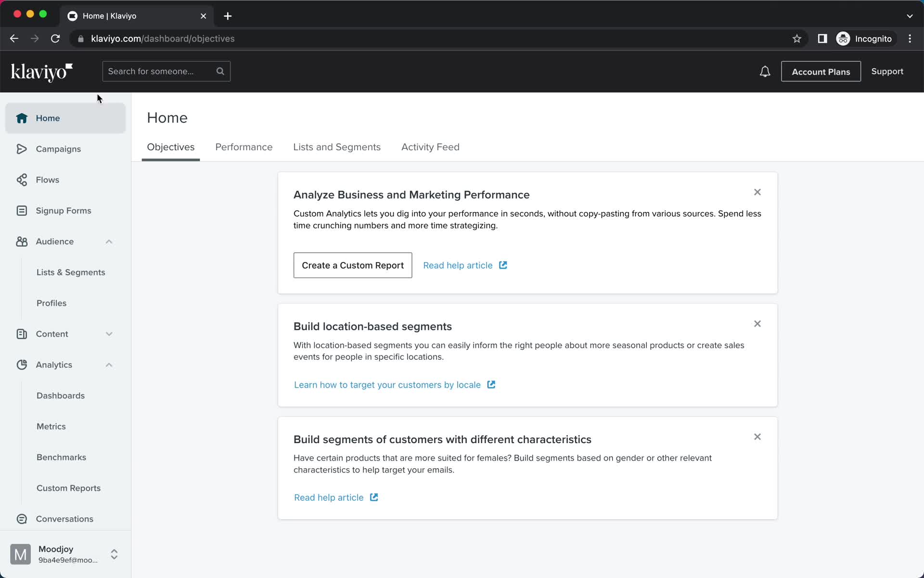Open the Moodjoy account switcher arrows

[114, 554]
